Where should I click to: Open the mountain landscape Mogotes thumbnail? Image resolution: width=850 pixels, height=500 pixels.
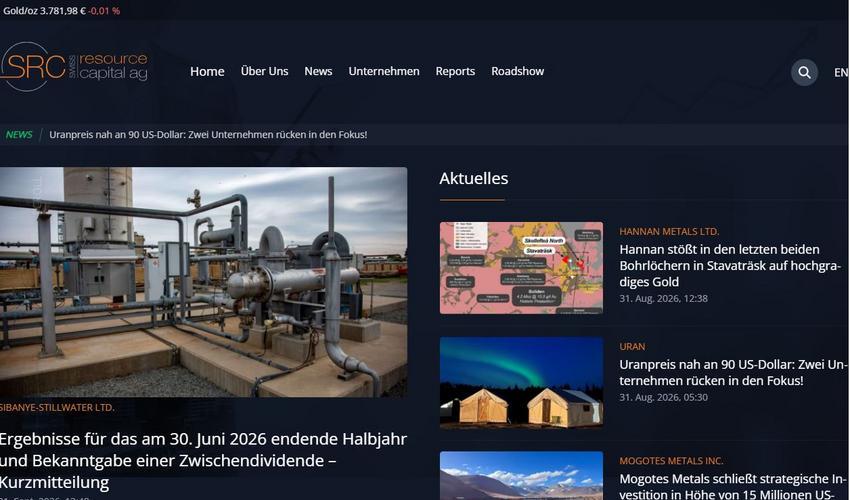[x=521, y=476]
